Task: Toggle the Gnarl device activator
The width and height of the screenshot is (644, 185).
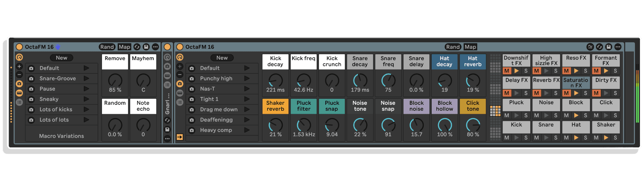Action: pyautogui.click(x=167, y=47)
